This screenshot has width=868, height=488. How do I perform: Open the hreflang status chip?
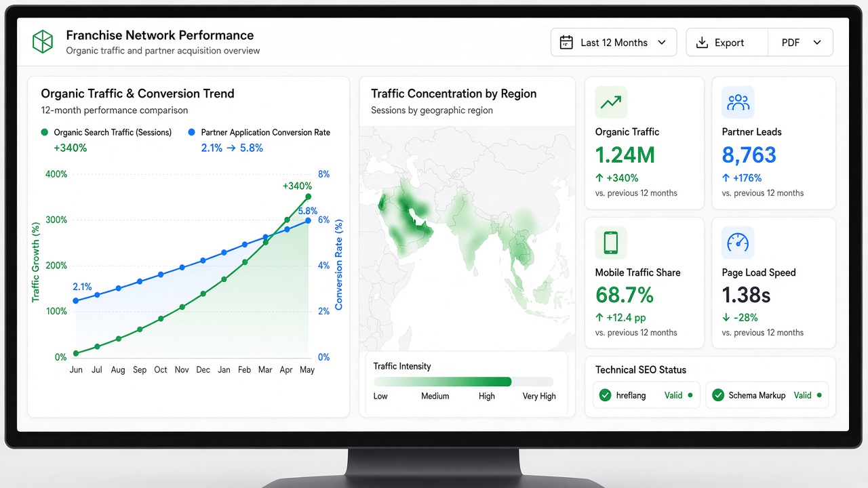(x=646, y=395)
